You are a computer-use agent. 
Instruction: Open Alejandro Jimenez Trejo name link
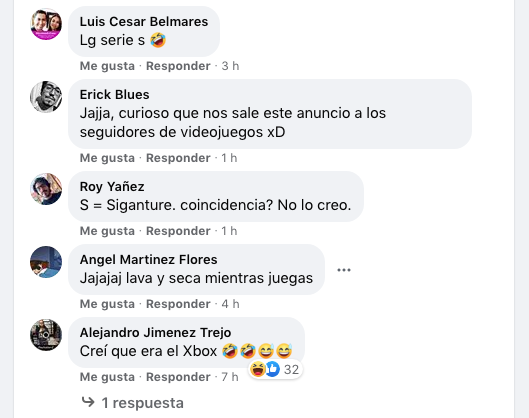click(x=155, y=333)
